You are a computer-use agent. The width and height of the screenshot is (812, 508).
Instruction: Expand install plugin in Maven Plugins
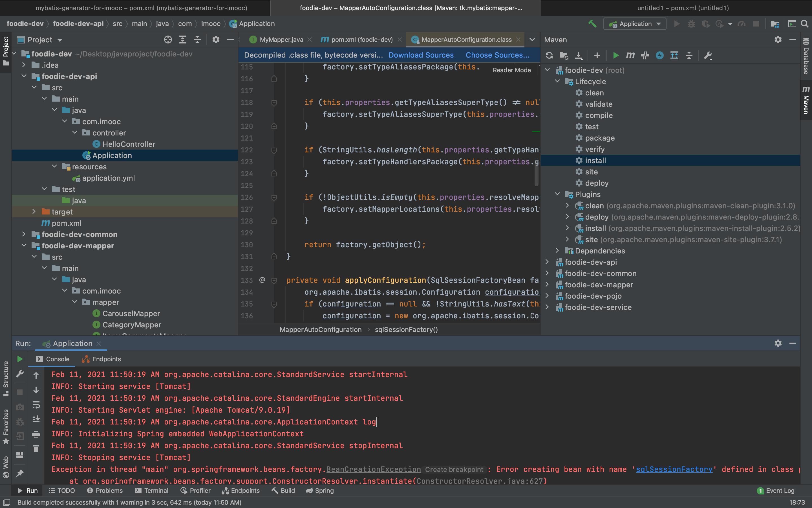pyautogui.click(x=567, y=228)
